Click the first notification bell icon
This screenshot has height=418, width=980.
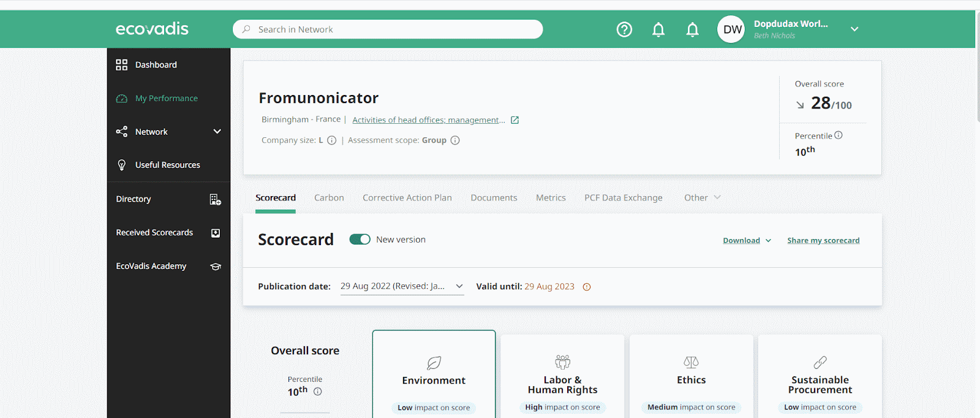tap(658, 29)
